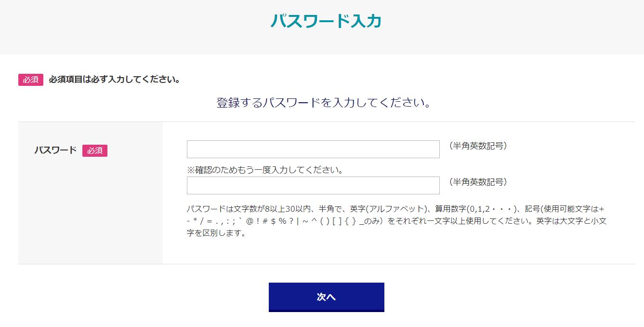644x327 pixels.
Task: Click the パスワードは text starting the rules paragraph
Action: [210, 209]
